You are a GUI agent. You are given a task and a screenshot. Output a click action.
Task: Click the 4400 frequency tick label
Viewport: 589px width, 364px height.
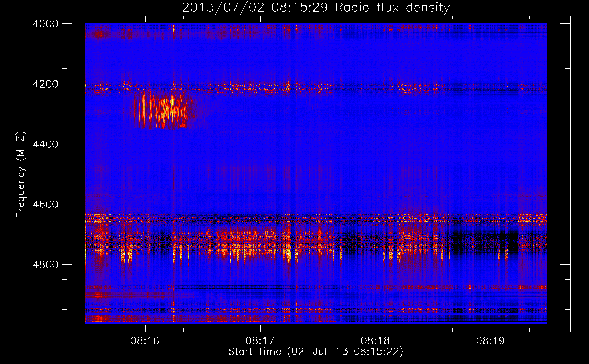point(46,144)
